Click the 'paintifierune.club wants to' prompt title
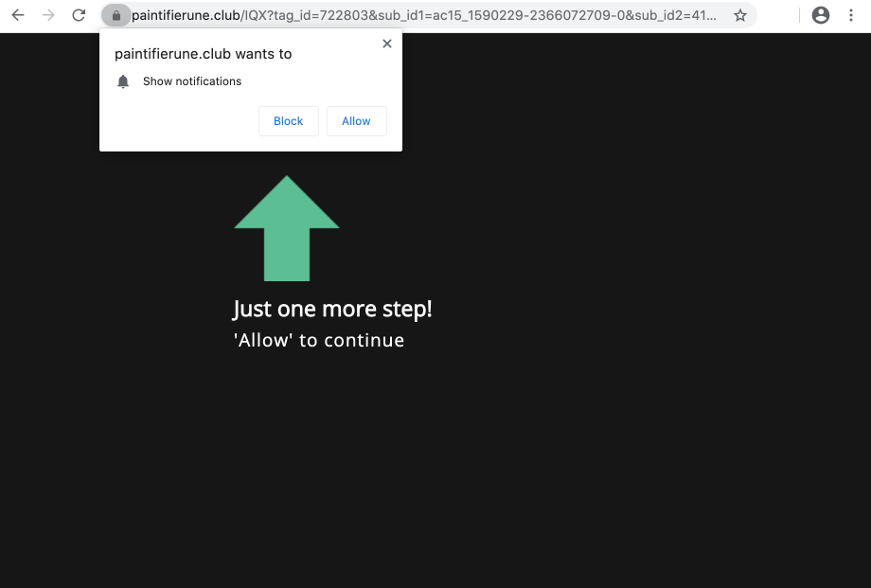Viewport: 871px width, 588px height. point(203,54)
